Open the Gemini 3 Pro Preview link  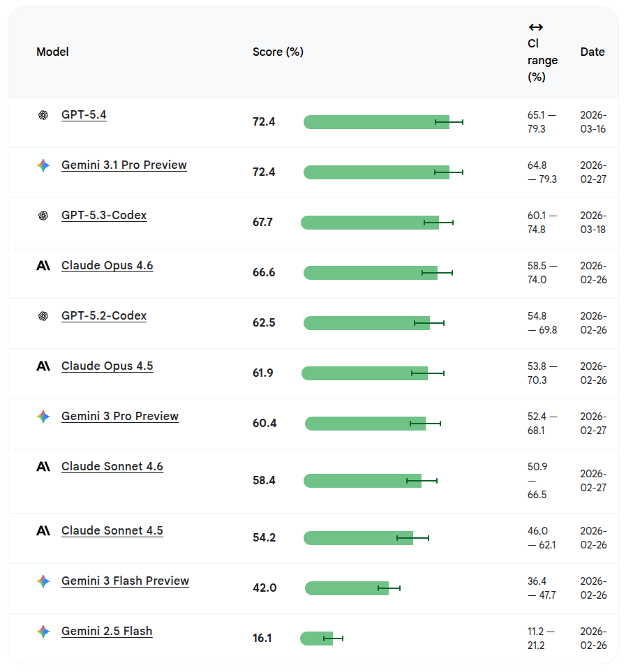[120, 417]
